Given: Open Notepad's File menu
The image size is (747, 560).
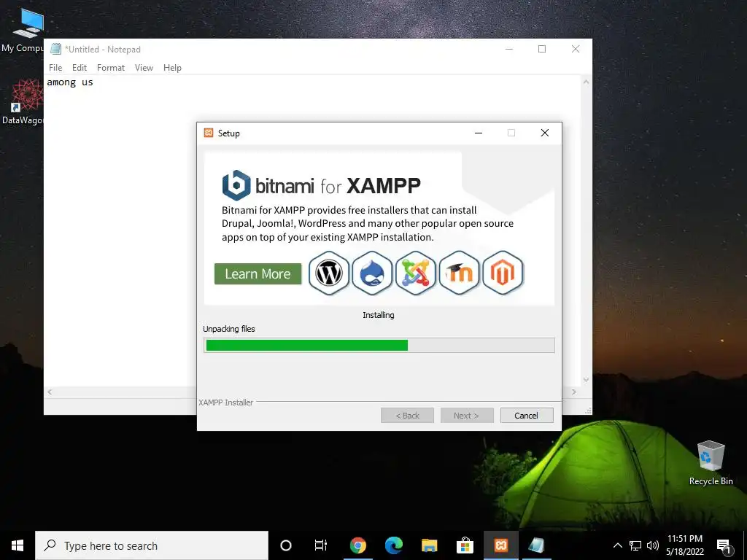Looking at the screenshot, I should 55,68.
